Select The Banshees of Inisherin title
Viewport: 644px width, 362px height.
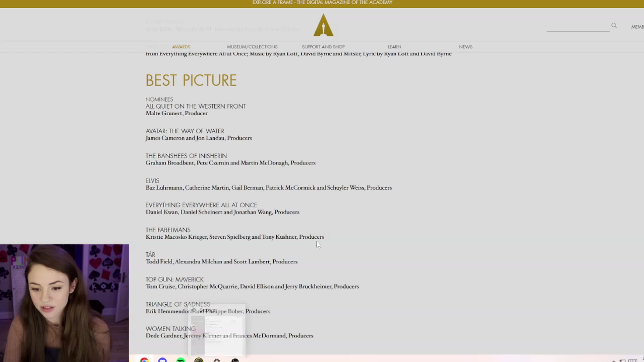coord(186,156)
